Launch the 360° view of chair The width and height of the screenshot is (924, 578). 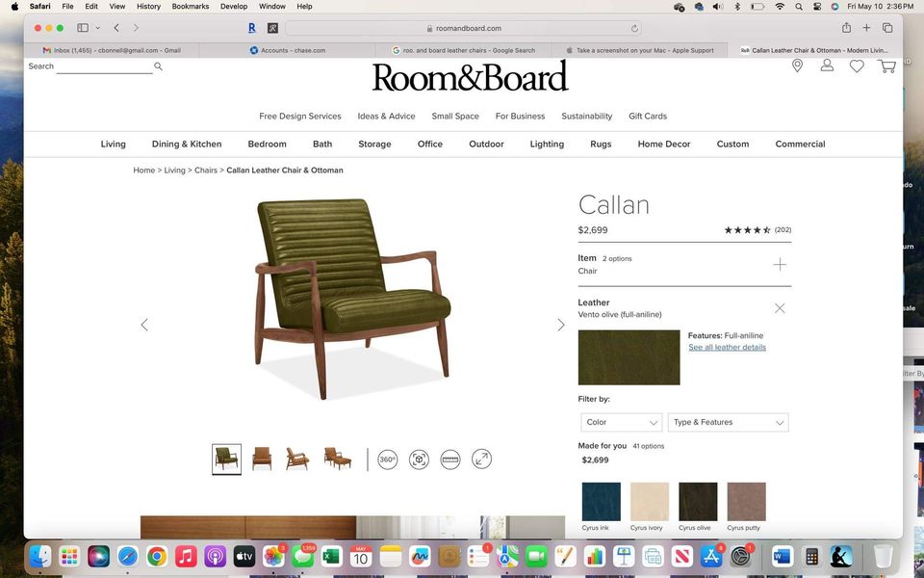(388, 460)
